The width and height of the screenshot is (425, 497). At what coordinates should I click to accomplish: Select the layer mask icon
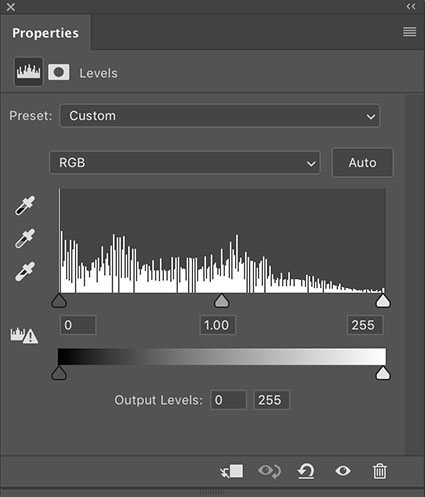(59, 72)
